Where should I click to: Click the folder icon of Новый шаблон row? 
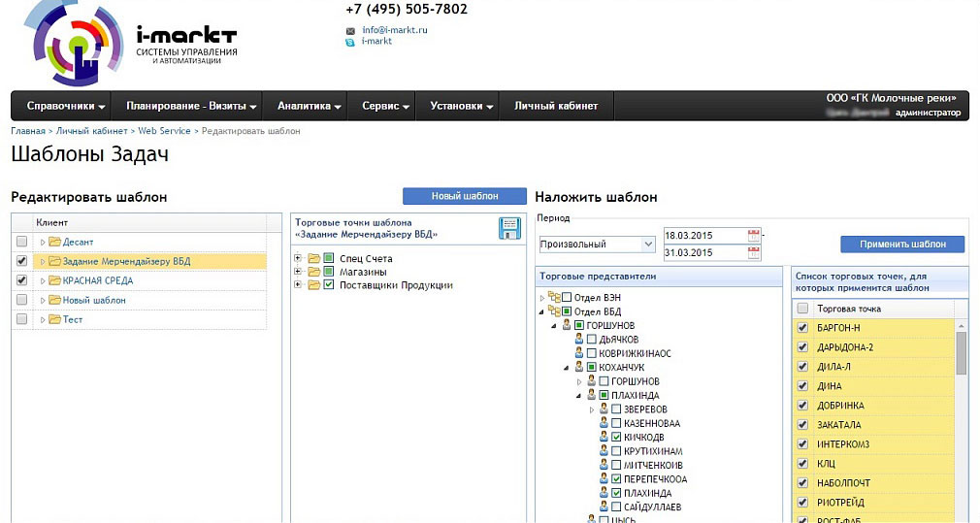[54, 300]
